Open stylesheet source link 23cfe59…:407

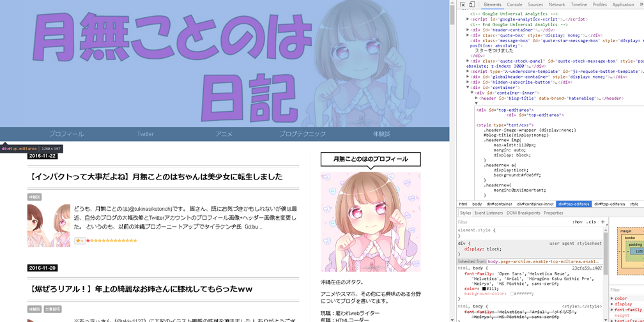click(587, 268)
